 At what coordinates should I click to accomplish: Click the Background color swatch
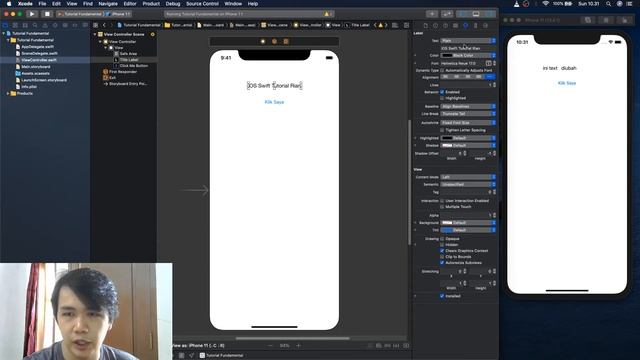coord(447,222)
